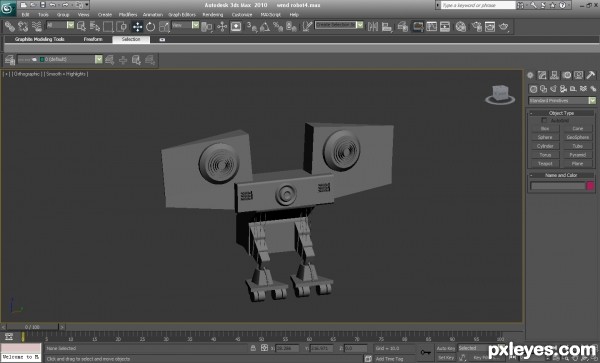600x363 pixels.
Task: Switch to the Freeform ribbon tab
Action: 93,39
